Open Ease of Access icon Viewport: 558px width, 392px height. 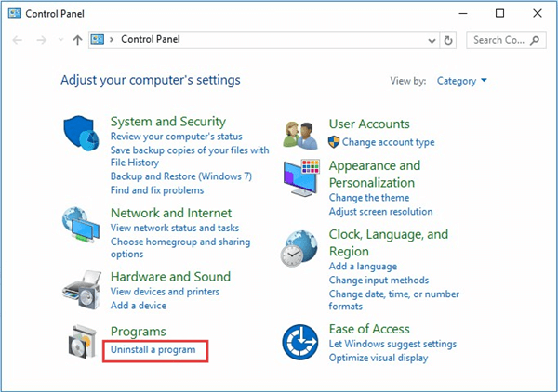point(300,342)
